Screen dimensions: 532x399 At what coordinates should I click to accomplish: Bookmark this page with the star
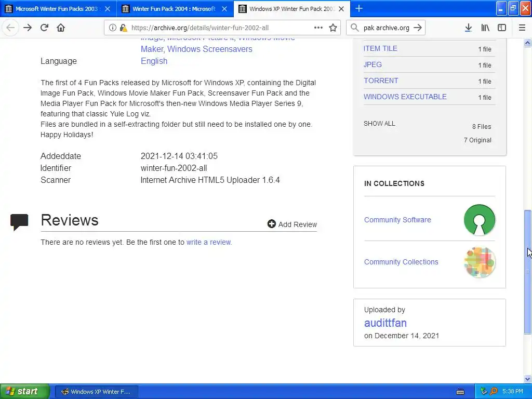[333, 28]
